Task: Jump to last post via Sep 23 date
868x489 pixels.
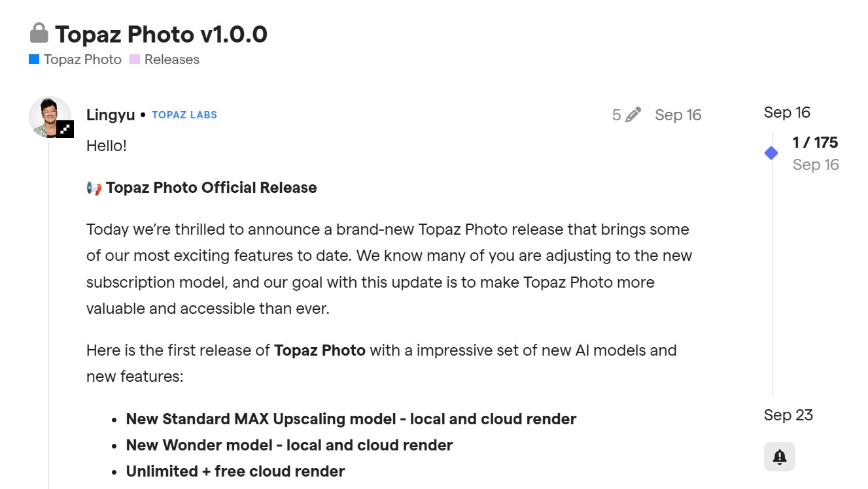Action: point(788,415)
